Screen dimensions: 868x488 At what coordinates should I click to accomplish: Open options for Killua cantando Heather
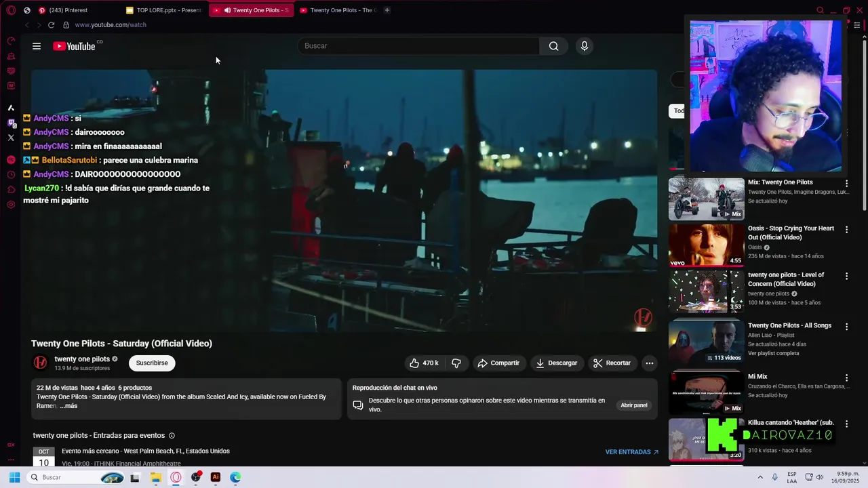(846, 424)
